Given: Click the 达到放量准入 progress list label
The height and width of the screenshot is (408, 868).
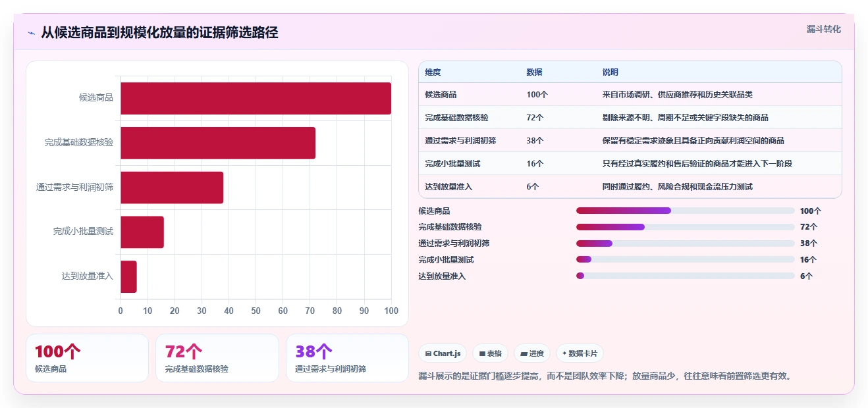Looking at the screenshot, I should (443, 276).
